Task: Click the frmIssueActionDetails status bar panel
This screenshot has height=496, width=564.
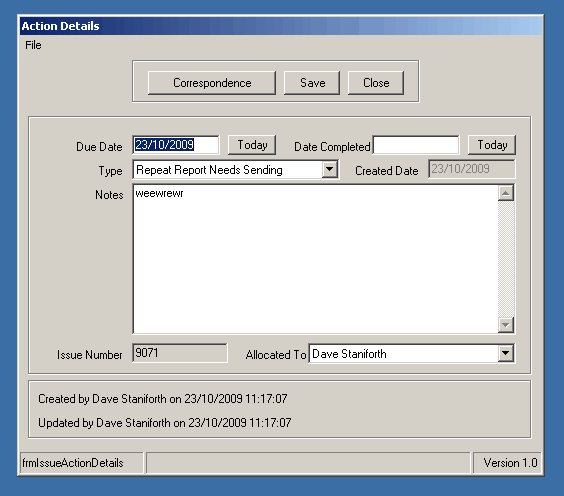Action: click(x=82, y=463)
